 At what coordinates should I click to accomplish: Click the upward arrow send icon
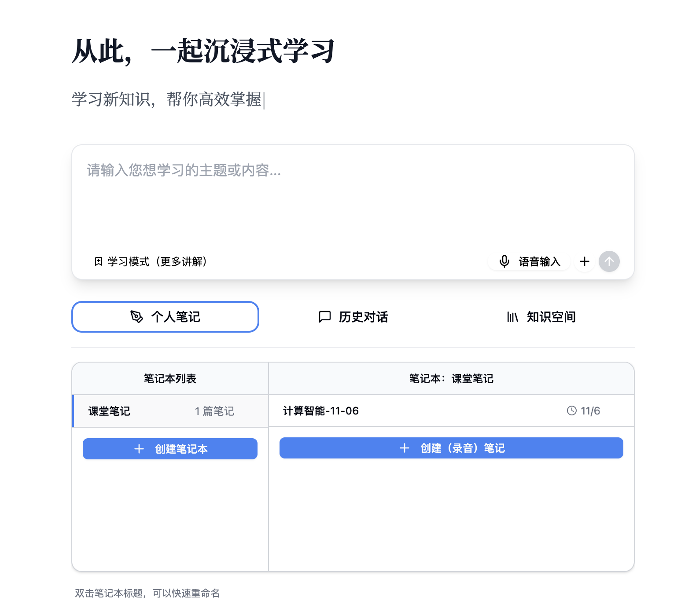(x=609, y=261)
